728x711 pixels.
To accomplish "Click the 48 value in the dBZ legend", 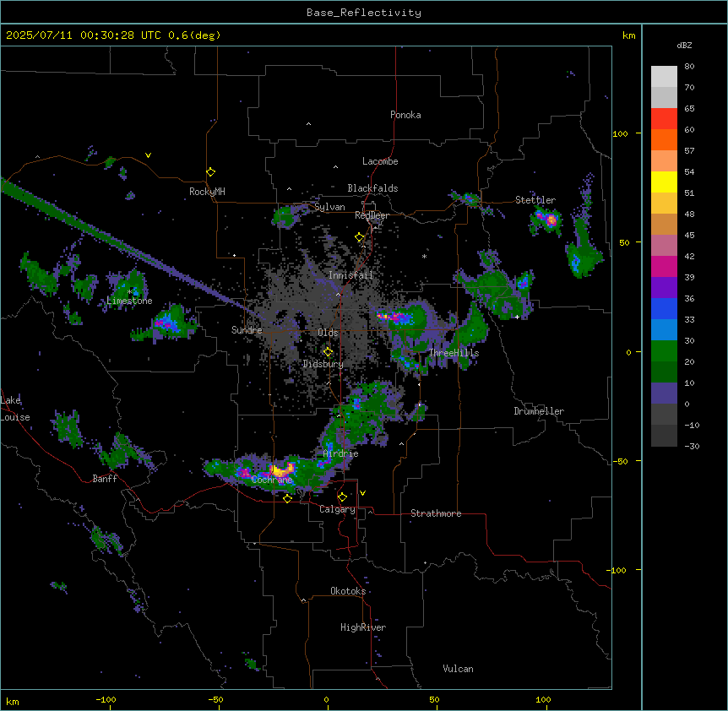I will pyautogui.click(x=689, y=214).
